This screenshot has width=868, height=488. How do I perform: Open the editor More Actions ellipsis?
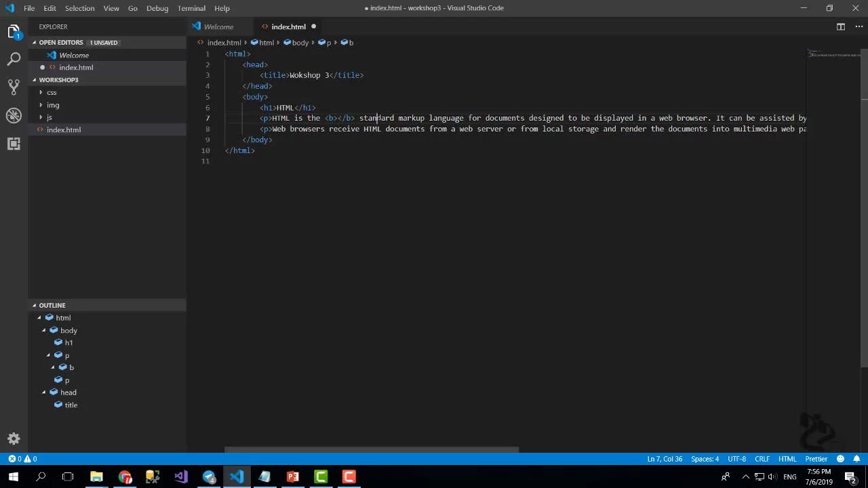pos(859,26)
